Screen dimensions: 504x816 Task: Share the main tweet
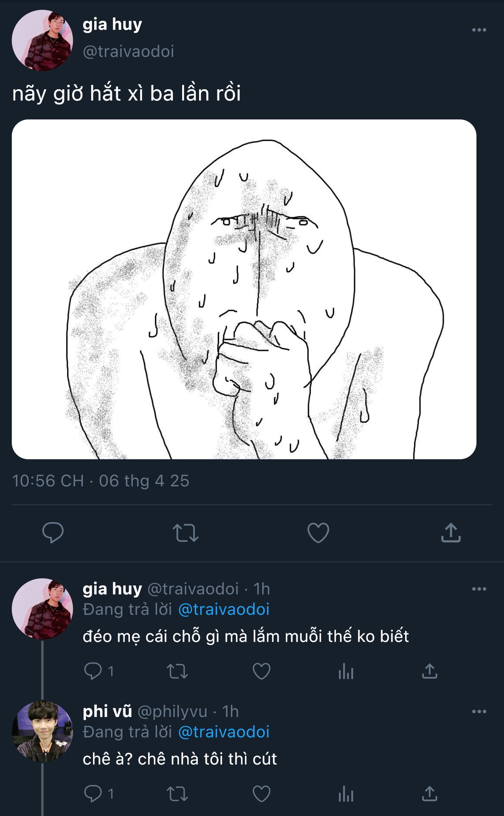pos(451,533)
